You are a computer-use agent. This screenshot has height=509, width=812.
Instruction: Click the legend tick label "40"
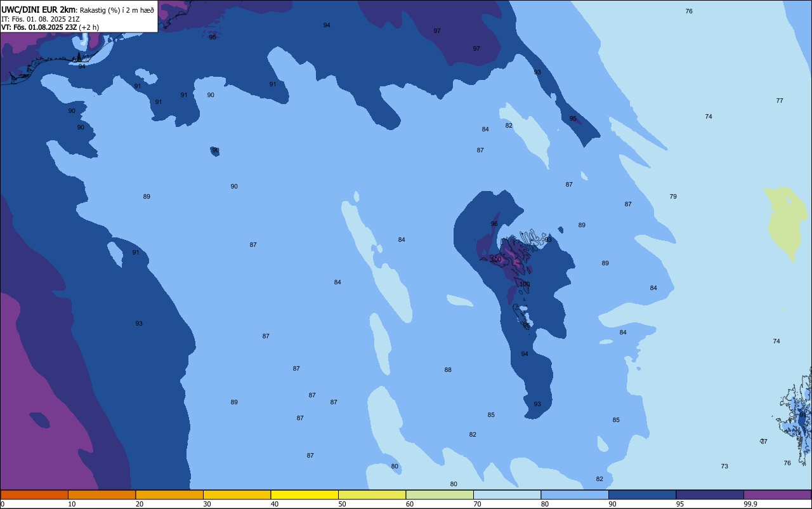275,504
